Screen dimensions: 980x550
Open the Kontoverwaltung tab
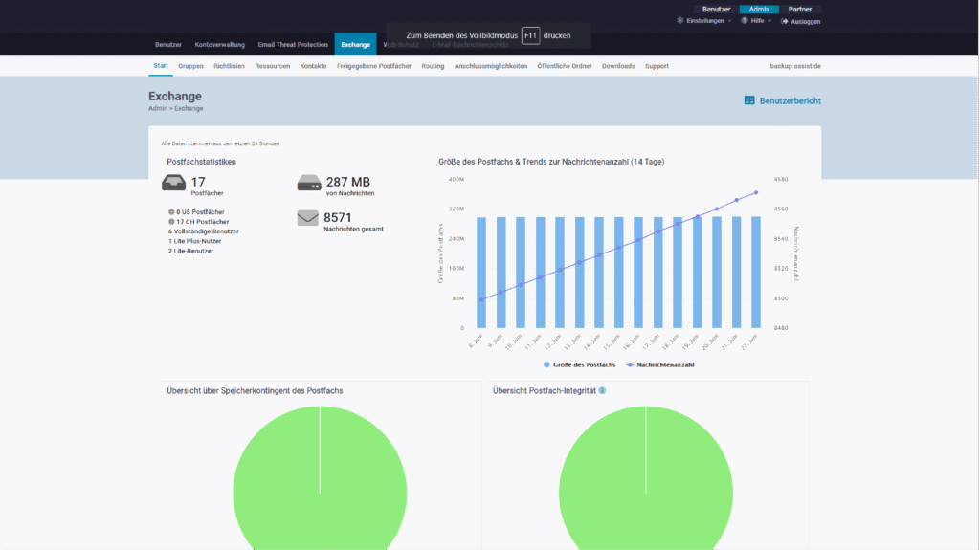coord(219,44)
